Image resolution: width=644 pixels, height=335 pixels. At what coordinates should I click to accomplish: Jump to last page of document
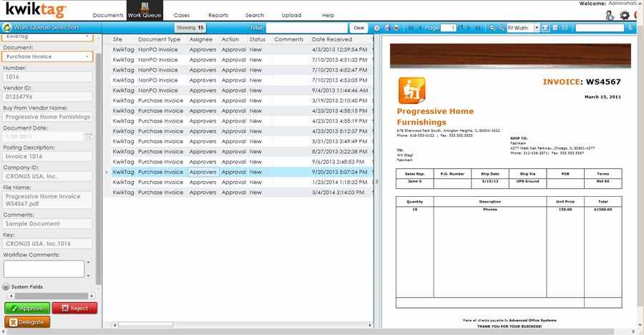(478, 28)
